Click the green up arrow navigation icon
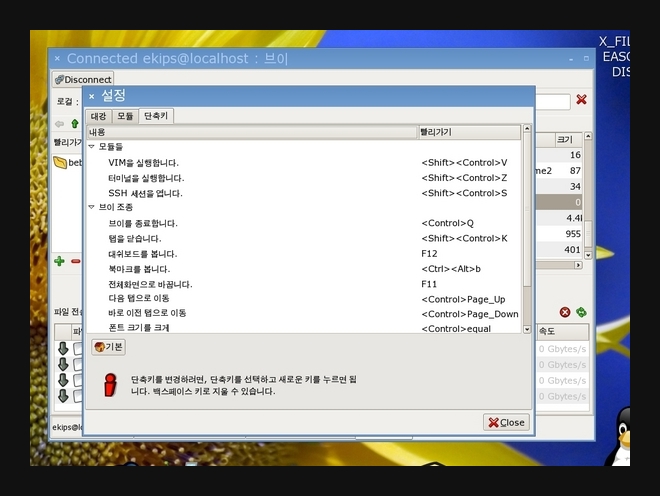 pos(74,124)
